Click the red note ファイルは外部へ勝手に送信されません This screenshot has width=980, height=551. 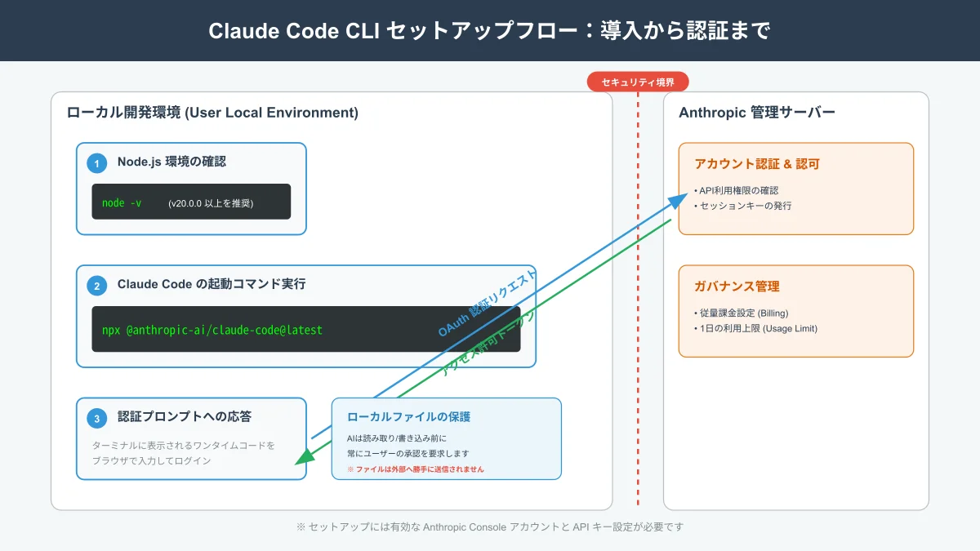[x=416, y=469]
